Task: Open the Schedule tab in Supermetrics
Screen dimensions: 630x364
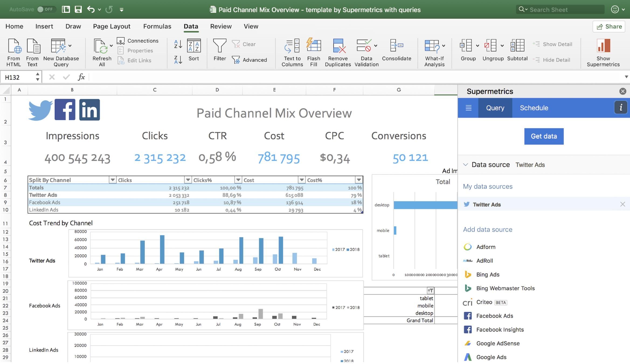Action: click(x=534, y=108)
